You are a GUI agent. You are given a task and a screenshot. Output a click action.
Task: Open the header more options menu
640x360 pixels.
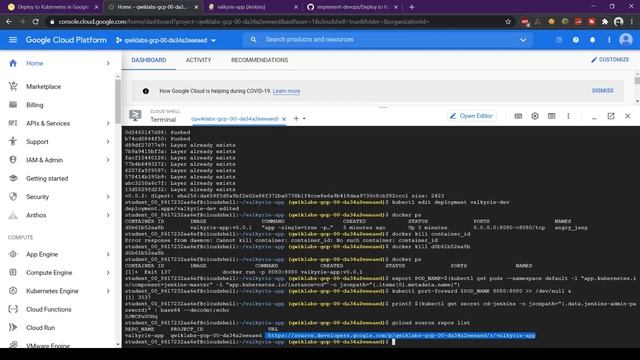[609, 40]
